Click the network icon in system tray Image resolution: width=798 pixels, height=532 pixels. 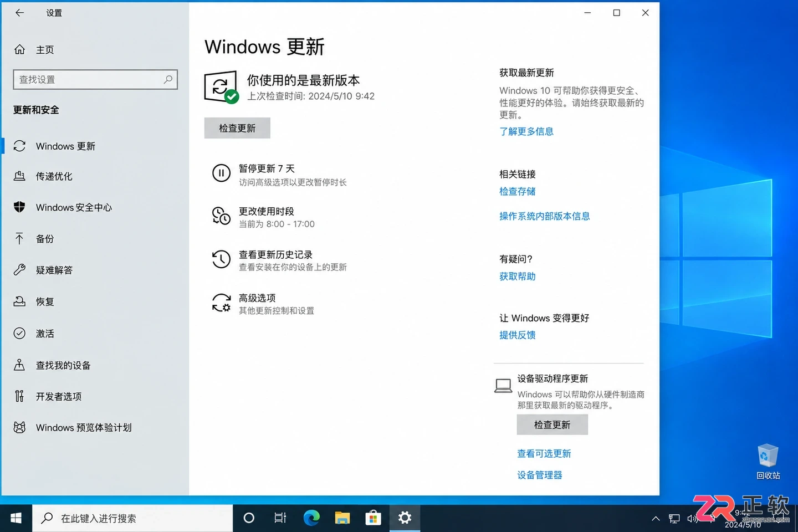coord(674,519)
